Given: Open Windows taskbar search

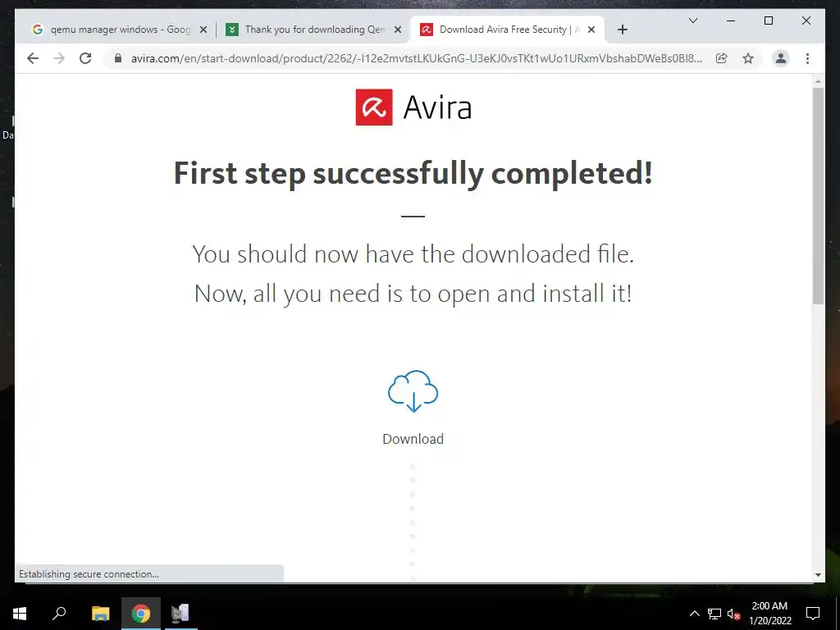Looking at the screenshot, I should (59, 614).
